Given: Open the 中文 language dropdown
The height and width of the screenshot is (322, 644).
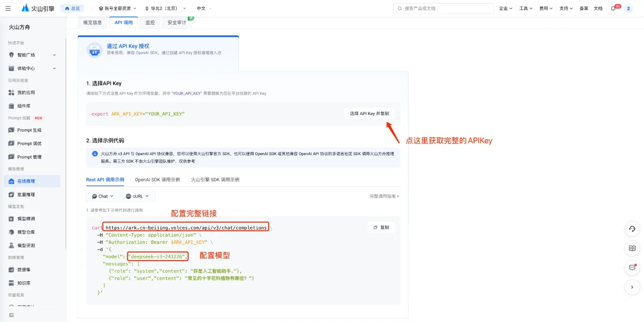Looking at the screenshot, I should [x=204, y=8].
